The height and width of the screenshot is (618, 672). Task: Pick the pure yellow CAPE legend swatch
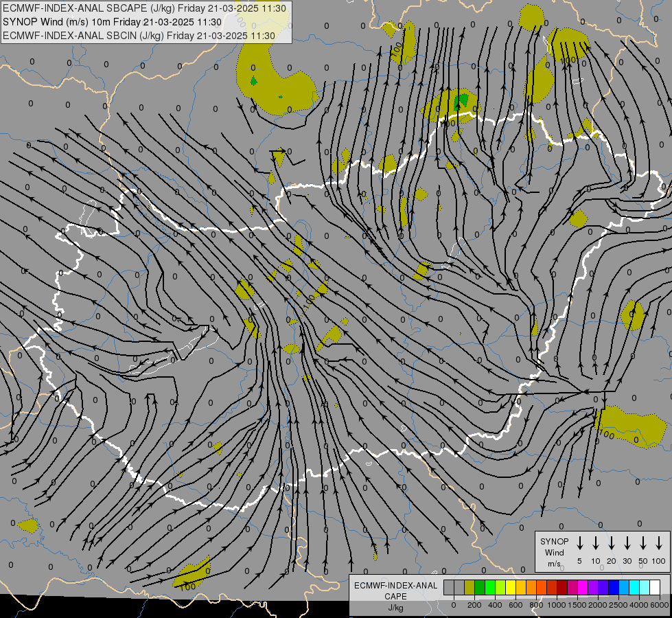pyautogui.click(x=511, y=587)
